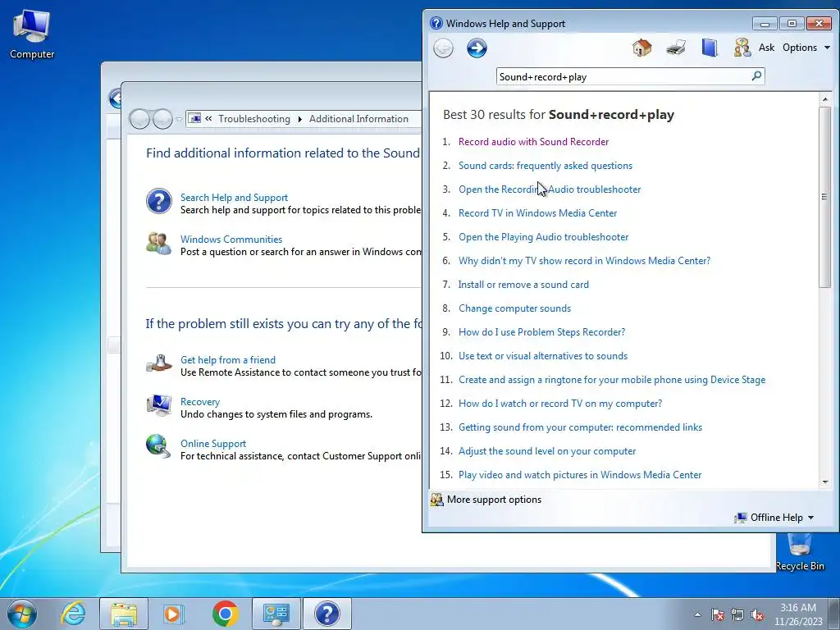Click the Ask people icon
Viewport: 840px width, 630px height.
point(742,48)
